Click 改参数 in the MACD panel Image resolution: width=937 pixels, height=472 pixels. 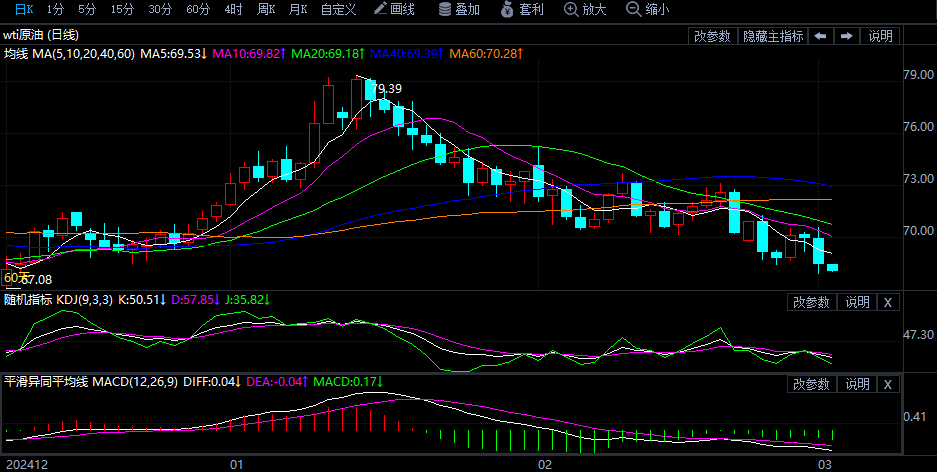[x=811, y=384]
